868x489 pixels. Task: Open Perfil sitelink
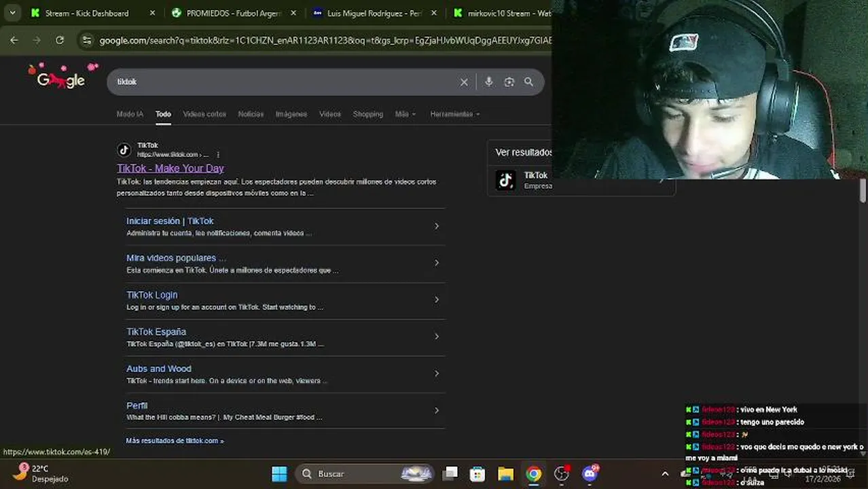137,405
